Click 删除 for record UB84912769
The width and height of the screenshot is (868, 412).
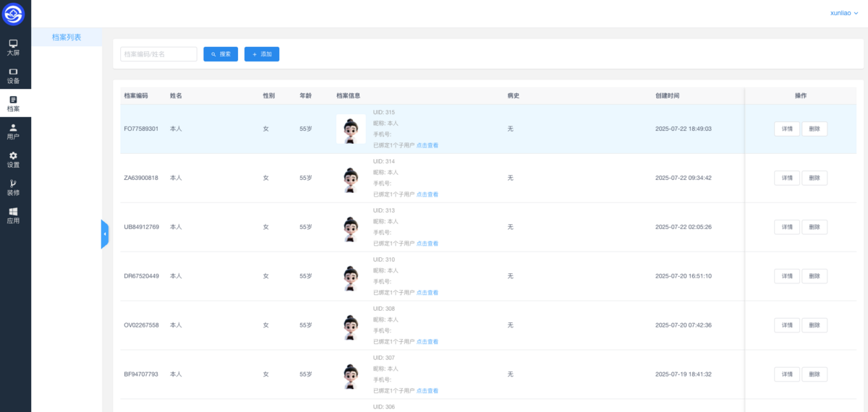[814, 227]
